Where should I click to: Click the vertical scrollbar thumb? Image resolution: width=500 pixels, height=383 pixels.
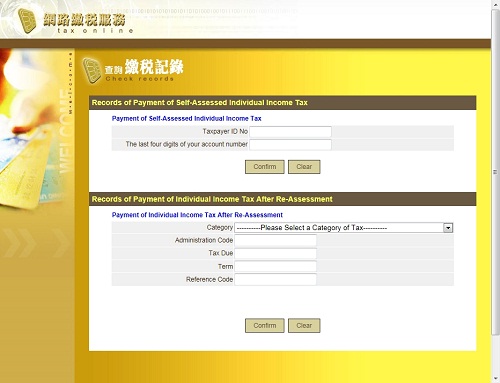(x=495, y=172)
